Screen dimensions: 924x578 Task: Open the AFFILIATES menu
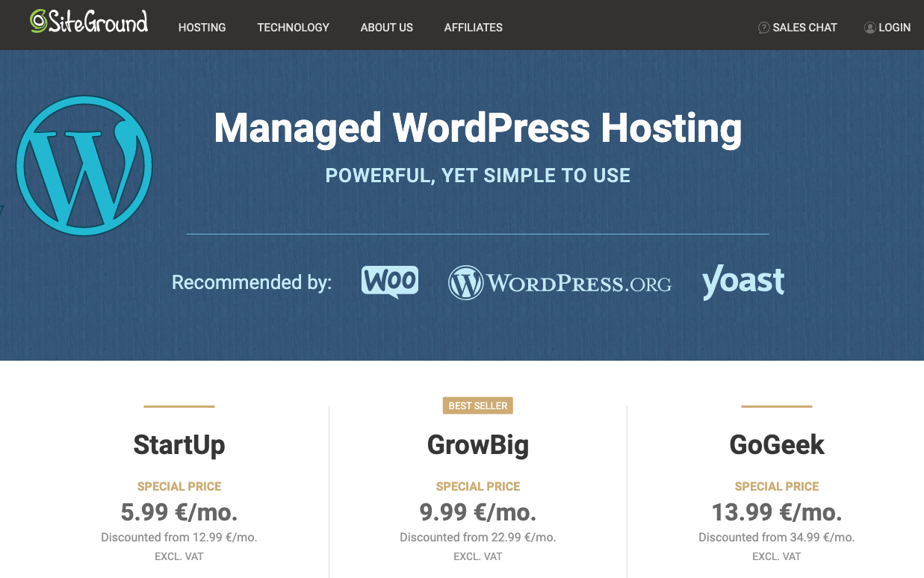point(473,27)
